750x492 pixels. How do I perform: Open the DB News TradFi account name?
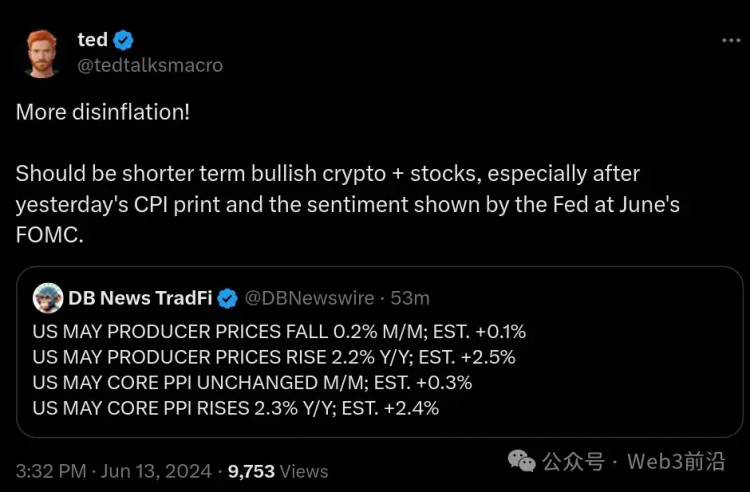pos(140,298)
